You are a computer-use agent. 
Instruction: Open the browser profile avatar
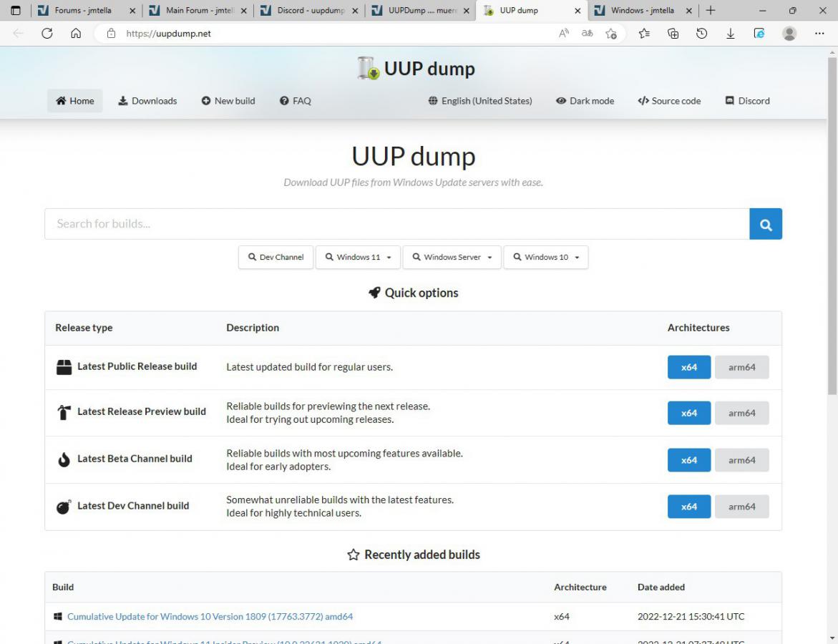pyautogui.click(x=789, y=33)
